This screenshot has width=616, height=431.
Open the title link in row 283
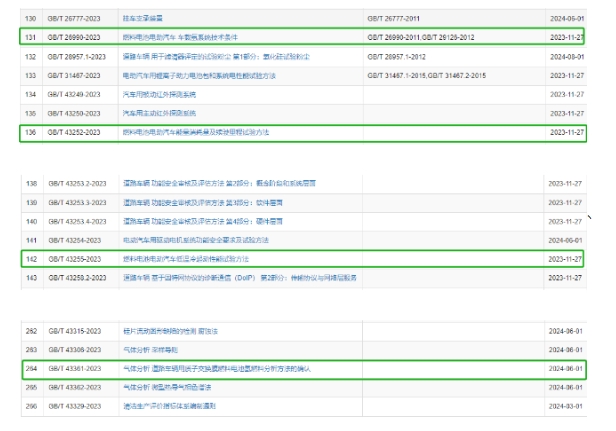[148, 348]
